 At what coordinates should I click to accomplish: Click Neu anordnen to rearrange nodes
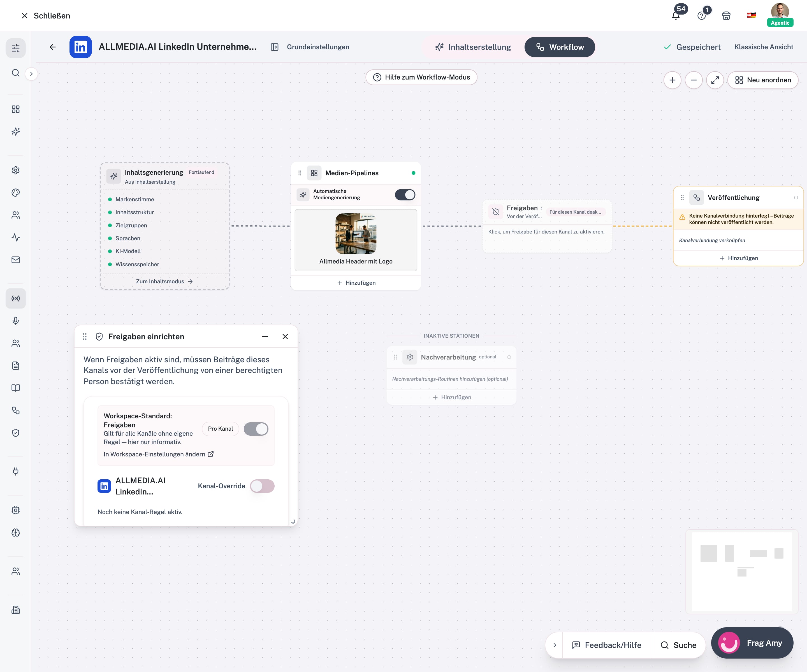click(763, 80)
